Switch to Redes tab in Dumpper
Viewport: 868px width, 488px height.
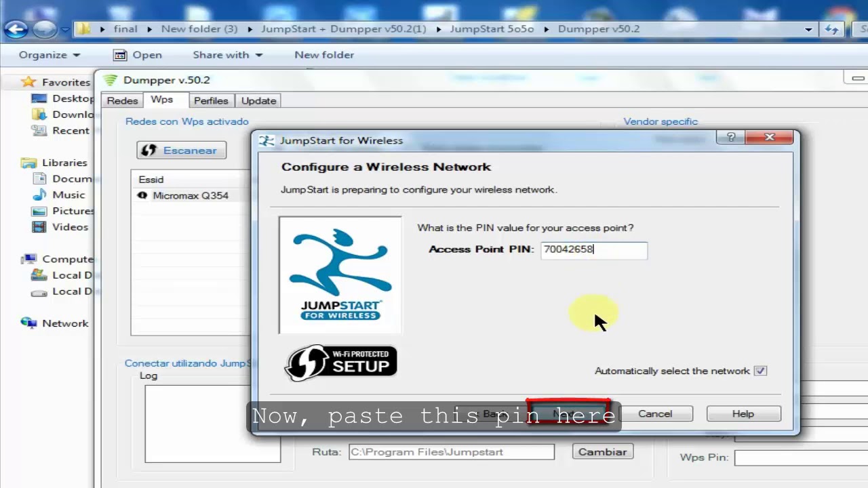(x=122, y=100)
